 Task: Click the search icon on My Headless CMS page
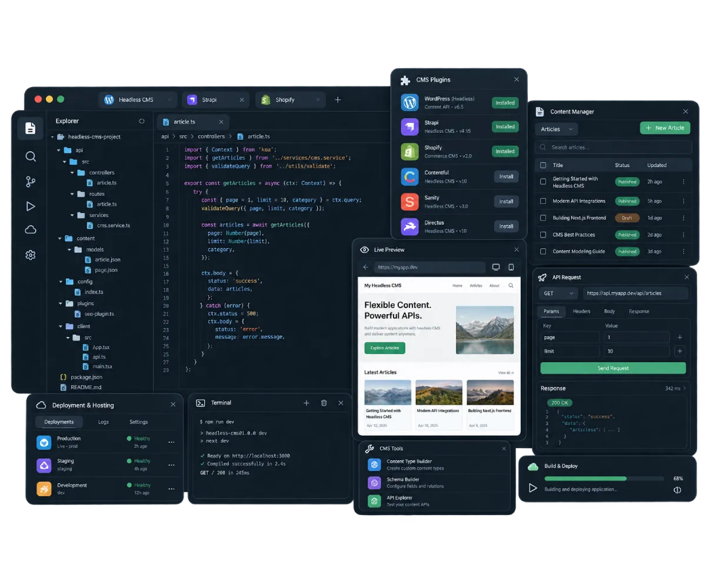click(x=511, y=286)
